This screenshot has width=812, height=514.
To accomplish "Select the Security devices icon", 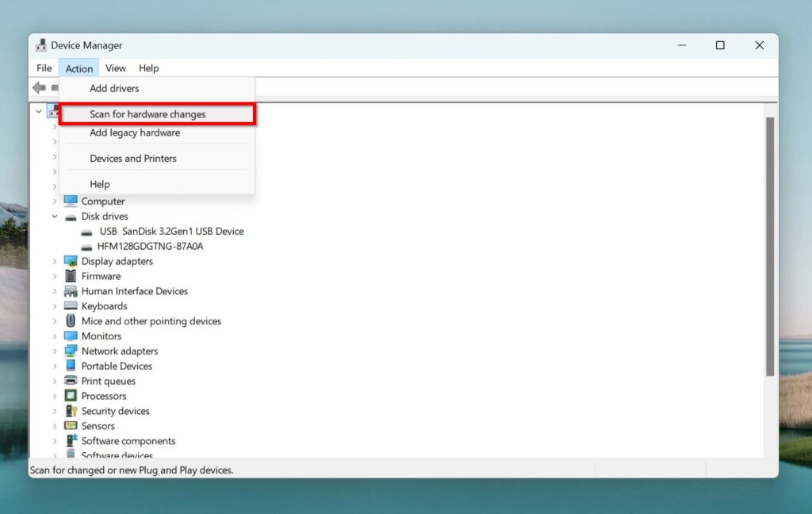I will click(x=70, y=411).
